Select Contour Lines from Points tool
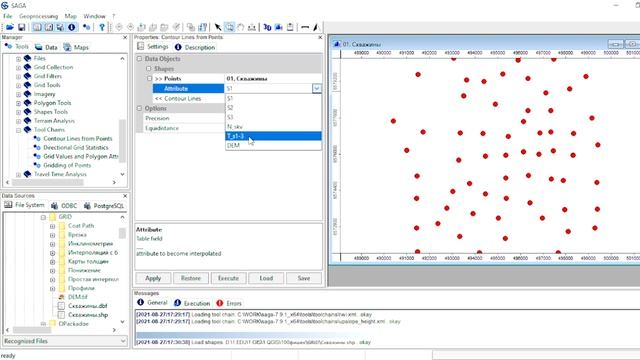This screenshot has height=360, width=640. coord(78,139)
